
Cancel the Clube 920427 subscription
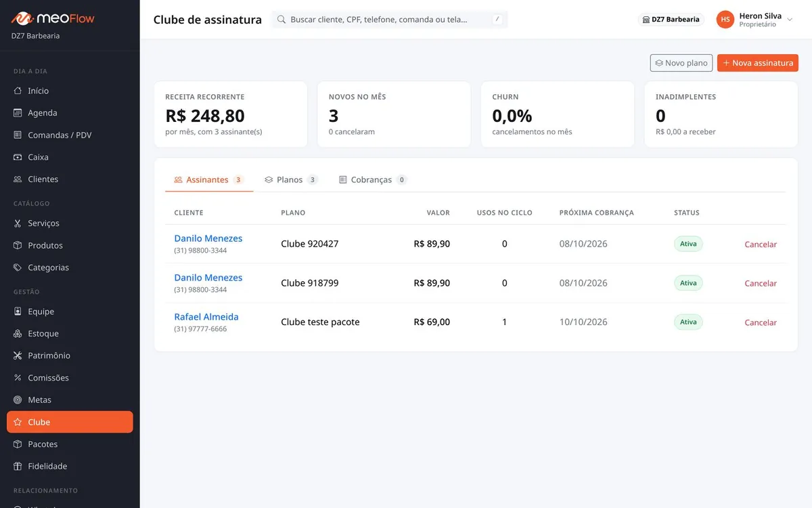click(x=761, y=245)
